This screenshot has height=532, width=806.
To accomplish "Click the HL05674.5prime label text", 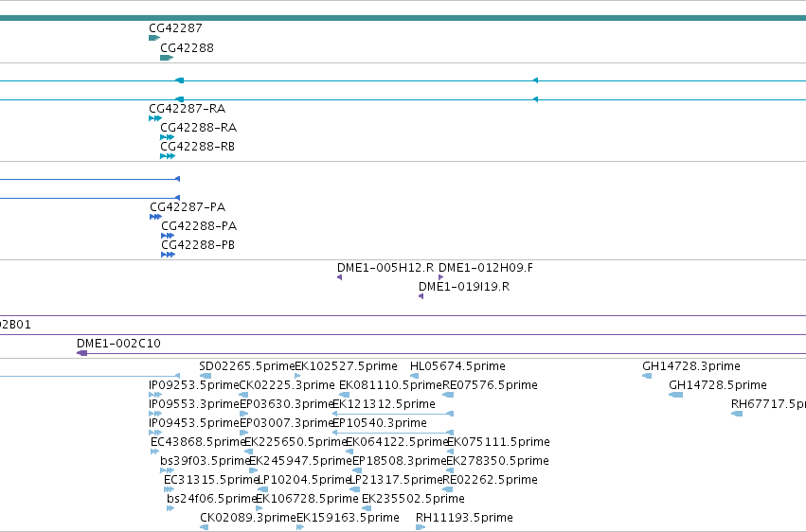I will pos(457,366).
